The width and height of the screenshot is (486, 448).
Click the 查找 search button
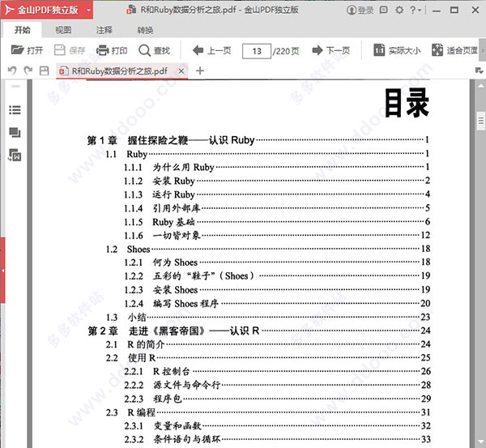click(x=155, y=50)
